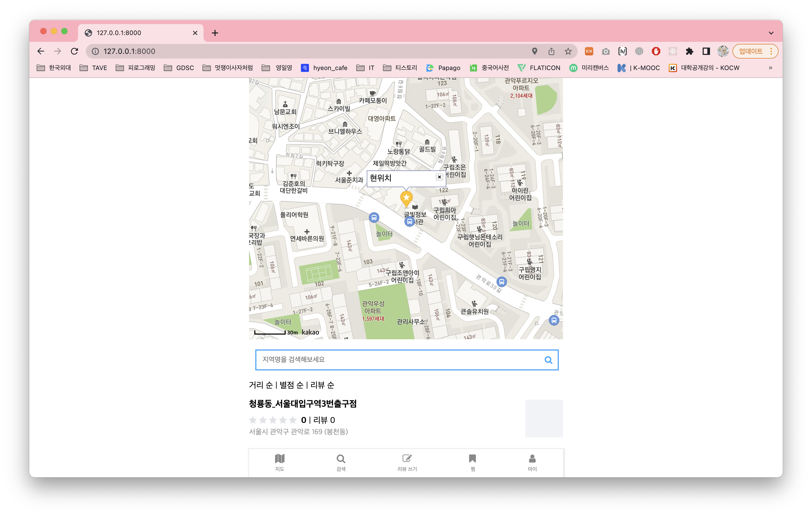This screenshot has width=812, height=516.
Task: Sort results by 거리 순
Action: click(x=261, y=385)
